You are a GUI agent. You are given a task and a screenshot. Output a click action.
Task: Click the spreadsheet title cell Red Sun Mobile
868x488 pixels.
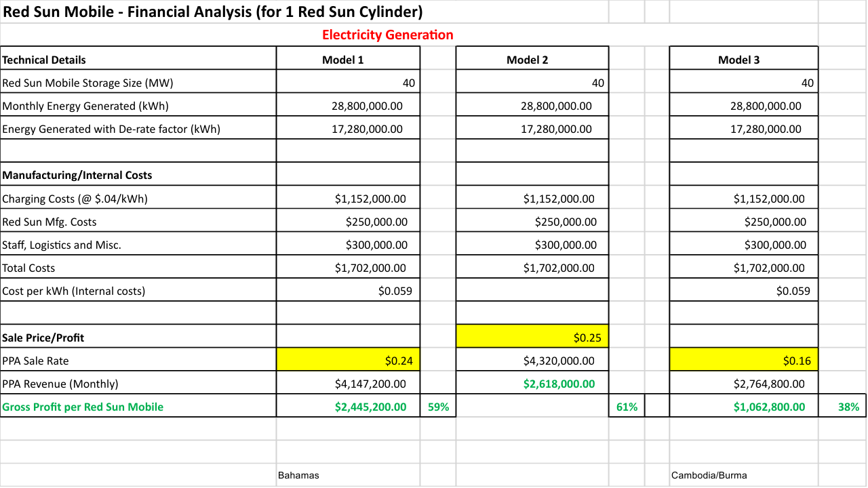click(x=304, y=12)
